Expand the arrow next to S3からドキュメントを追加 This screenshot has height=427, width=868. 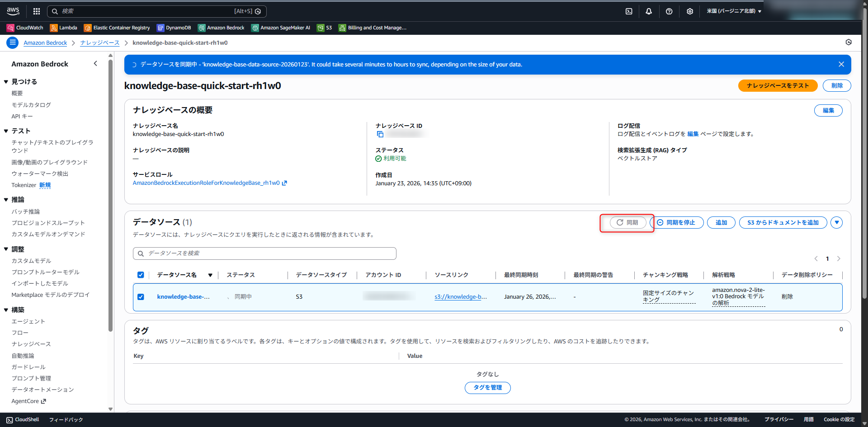click(837, 222)
